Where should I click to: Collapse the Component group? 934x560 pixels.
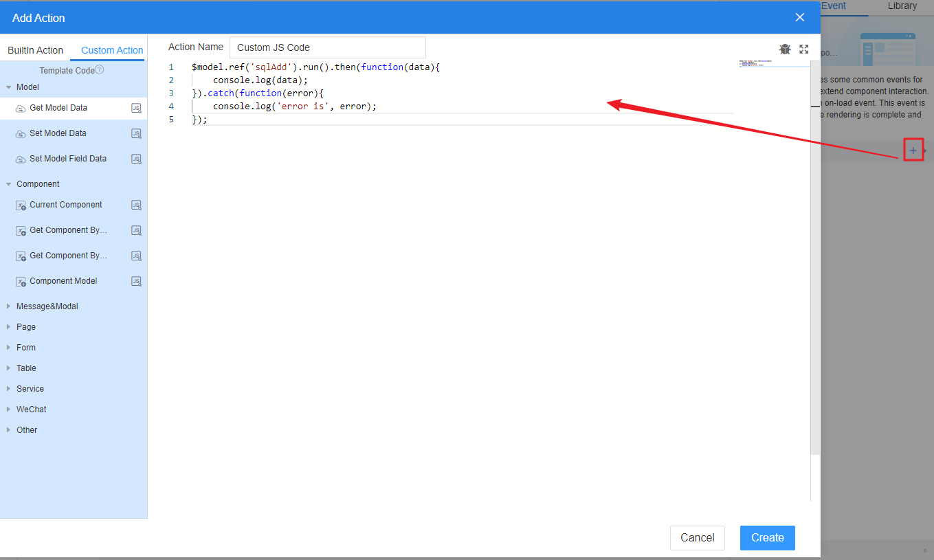tap(9, 184)
